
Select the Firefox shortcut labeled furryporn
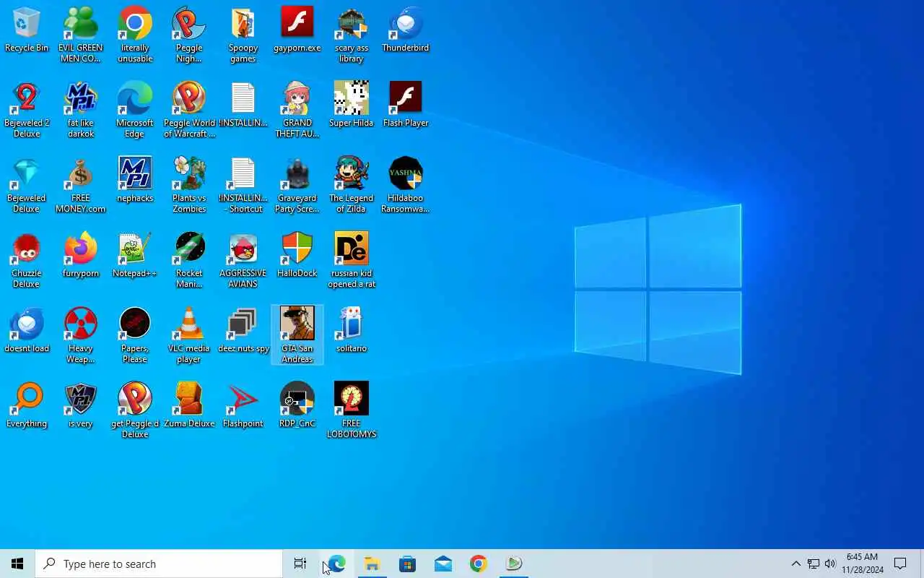click(81, 256)
